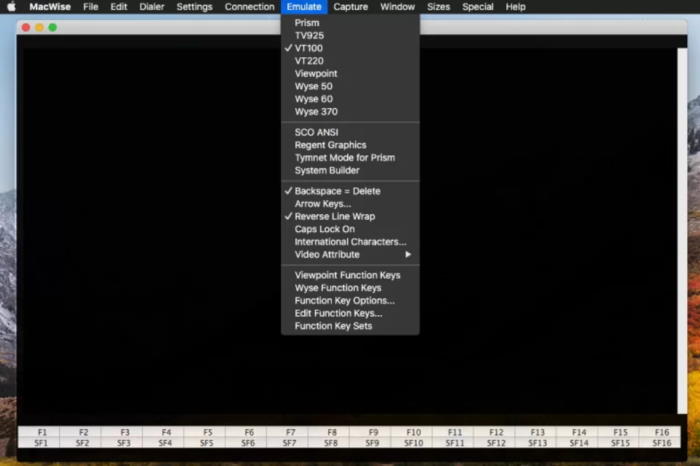Open Edit Function Keys...

click(350, 313)
